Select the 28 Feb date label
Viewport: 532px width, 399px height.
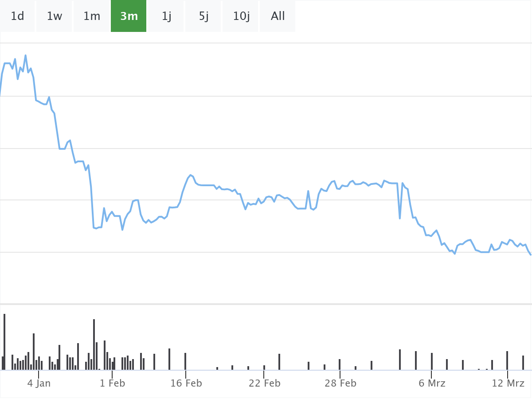tap(340, 383)
